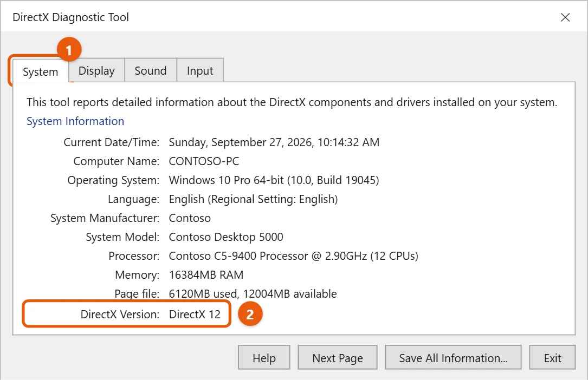
Task: Click the DirectX Diagnostic Tool title
Action: [70, 17]
